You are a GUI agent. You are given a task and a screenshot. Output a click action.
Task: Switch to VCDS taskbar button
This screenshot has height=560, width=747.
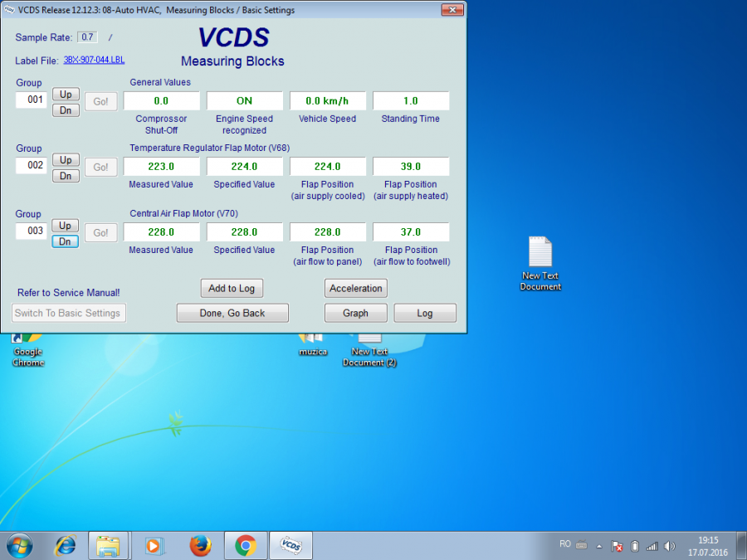coord(290,545)
